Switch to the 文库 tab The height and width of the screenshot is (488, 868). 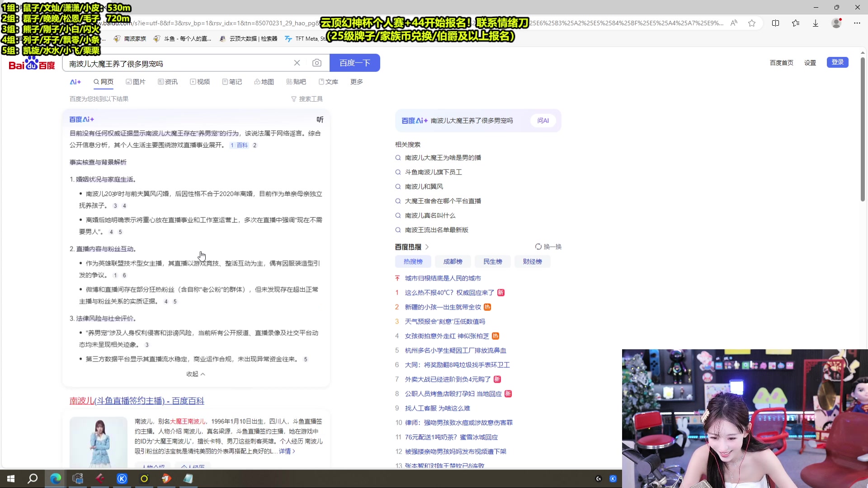pos(328,82)
